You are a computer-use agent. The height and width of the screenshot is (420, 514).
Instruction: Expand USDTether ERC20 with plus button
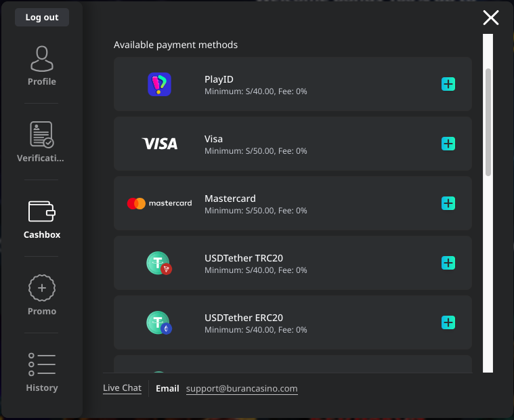point(448,322)
